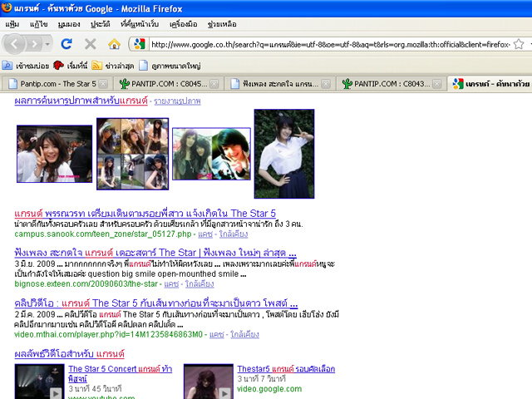Open the แกรนด์ พรรณวรท The Star 5 result
Image resolution: width=532 pixels, height=399 pixels.
pos(145,214)
